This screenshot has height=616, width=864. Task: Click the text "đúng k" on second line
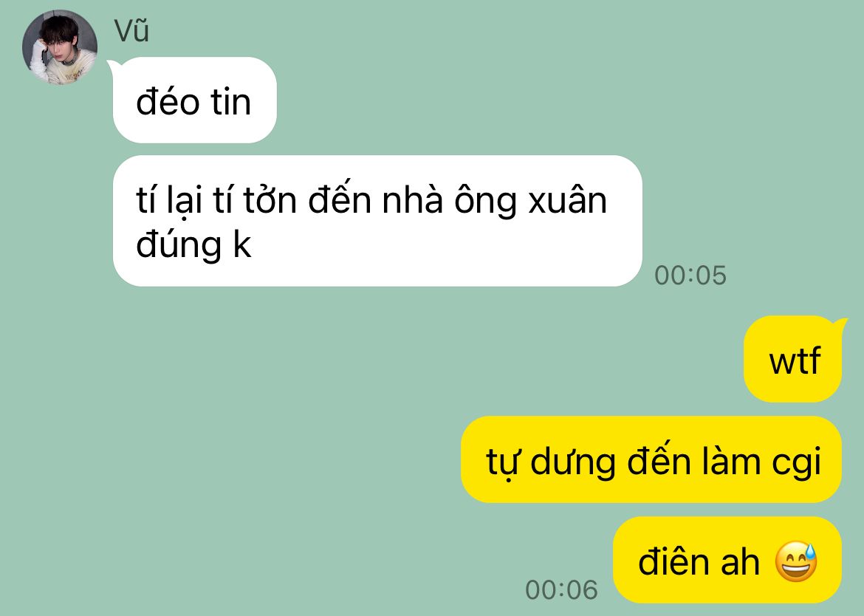[x=193, y=244]
